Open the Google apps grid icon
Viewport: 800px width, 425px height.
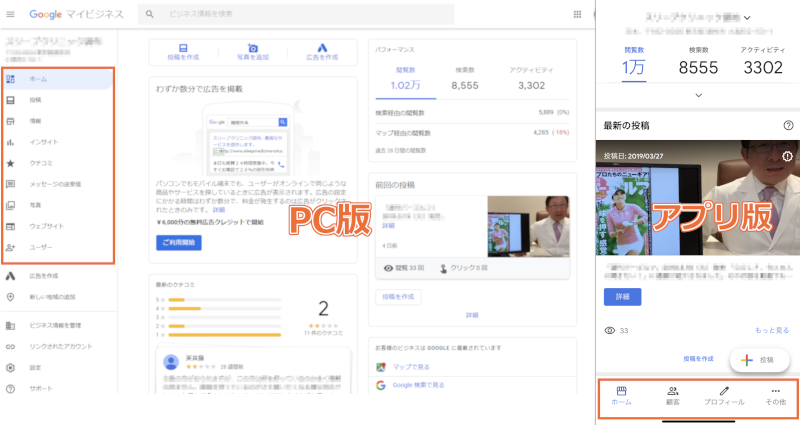point(577,14)
